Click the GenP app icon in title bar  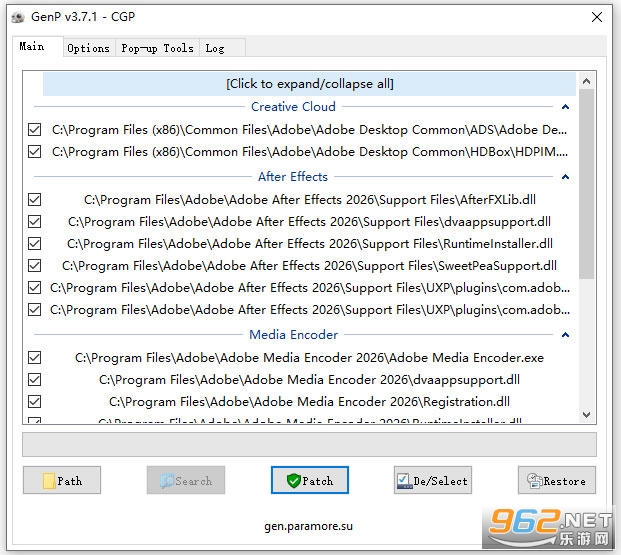click(18, 17)
